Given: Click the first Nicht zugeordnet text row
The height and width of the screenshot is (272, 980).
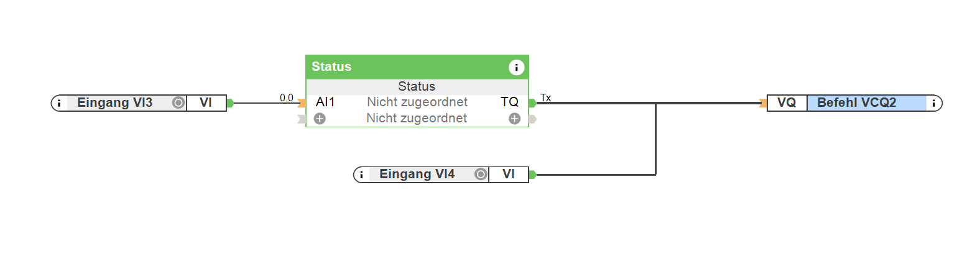Looking at the screenshot, I should click(x=417, y=102).
